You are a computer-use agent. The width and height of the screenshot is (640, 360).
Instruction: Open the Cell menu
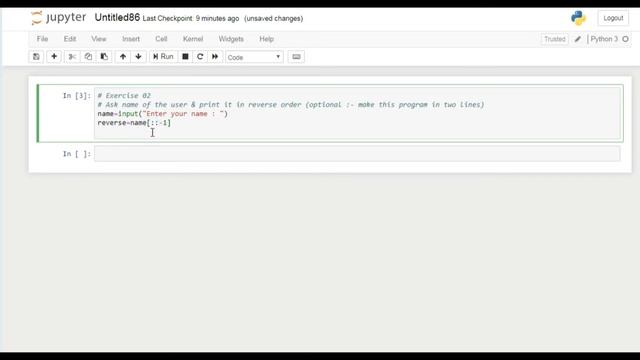(161, 39)
